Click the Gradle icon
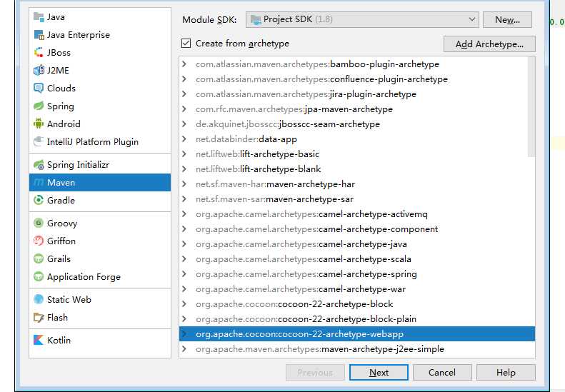This screenshot has height=392, width=565. pyautogui.click(x=39, y=200)
